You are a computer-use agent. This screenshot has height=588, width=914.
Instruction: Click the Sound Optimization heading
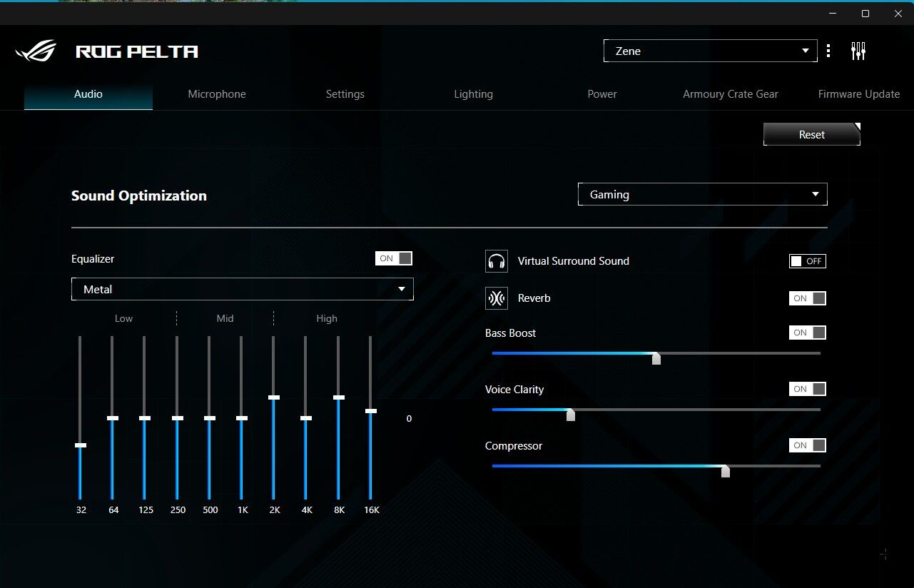(x=139, y=196)
